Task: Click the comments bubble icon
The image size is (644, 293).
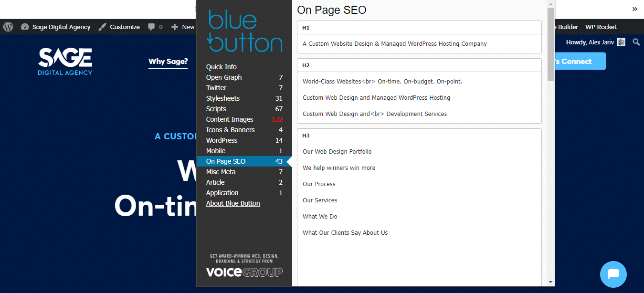Action: pos(151,27)
